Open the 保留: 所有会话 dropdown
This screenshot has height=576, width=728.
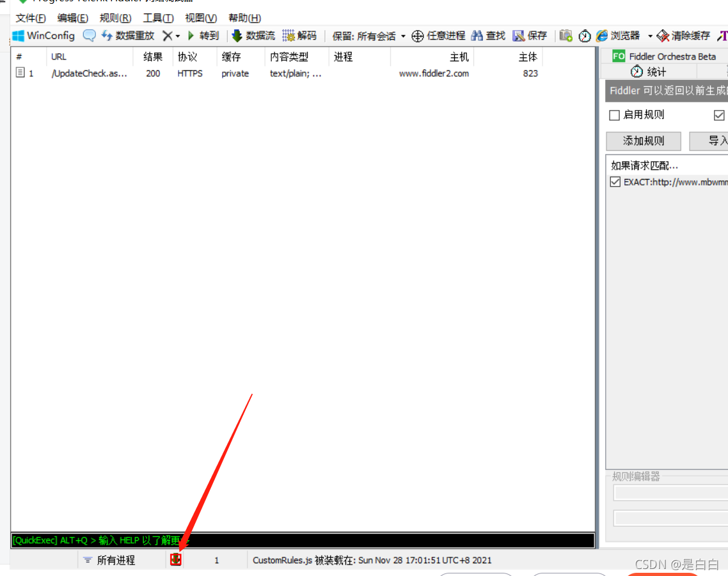[x=368, y=36]
